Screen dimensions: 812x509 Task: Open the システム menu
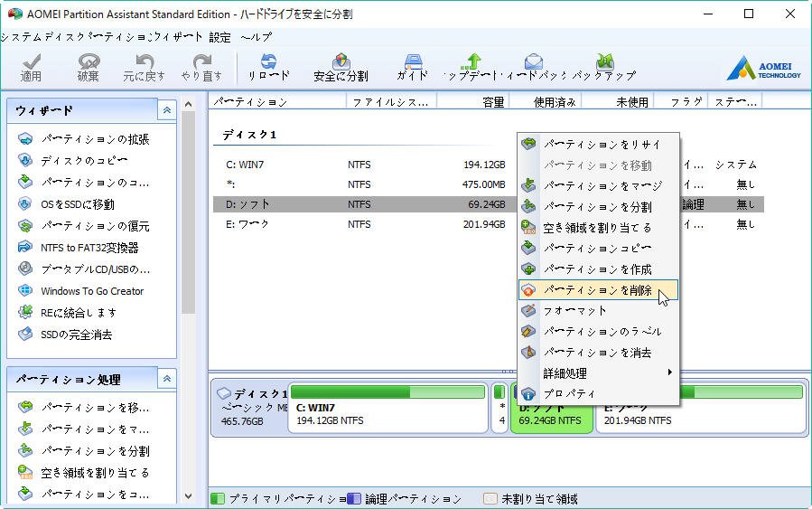tap(21, 37)
